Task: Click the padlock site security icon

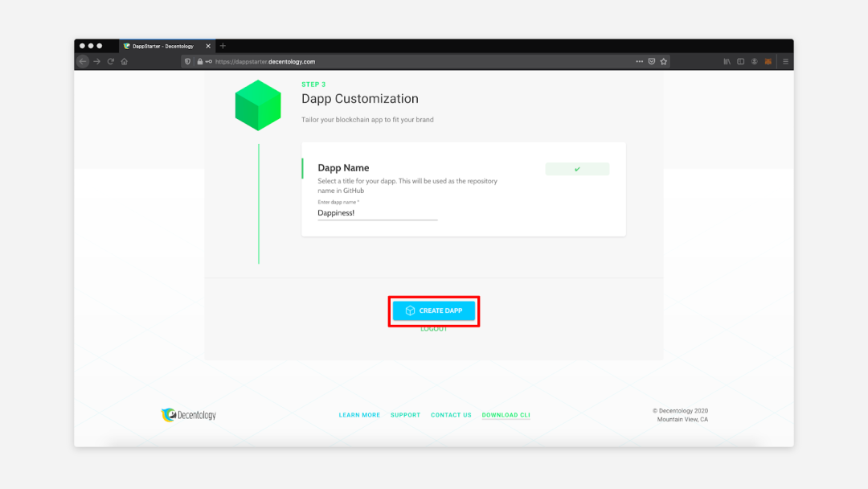Action: (x=200, y=61)
